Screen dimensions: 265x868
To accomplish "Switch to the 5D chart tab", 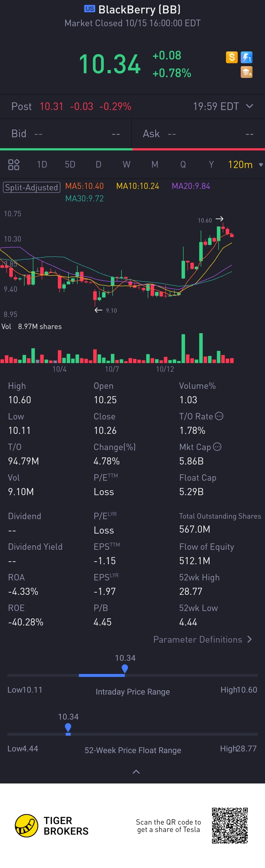I will 70,164.
